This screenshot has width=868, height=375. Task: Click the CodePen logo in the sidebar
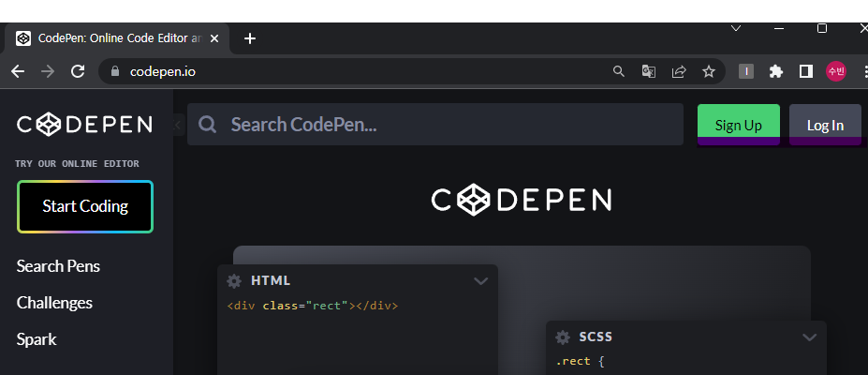click(x=84, y=124)
